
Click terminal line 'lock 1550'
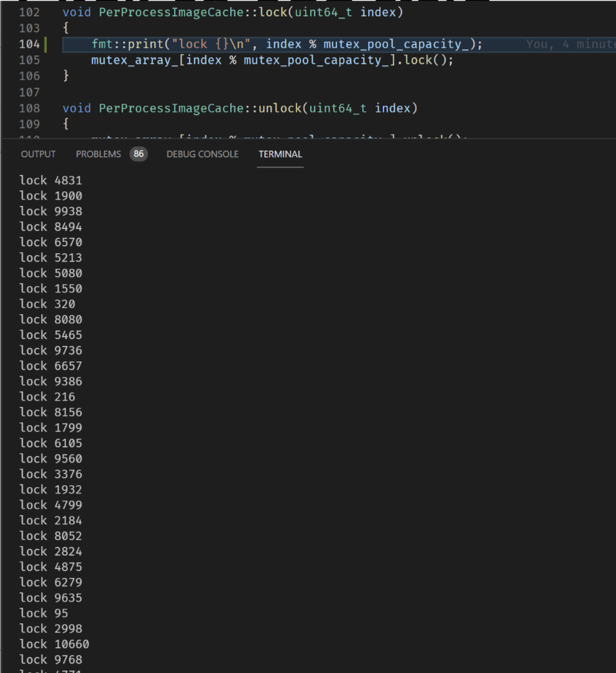click(50, 289)
